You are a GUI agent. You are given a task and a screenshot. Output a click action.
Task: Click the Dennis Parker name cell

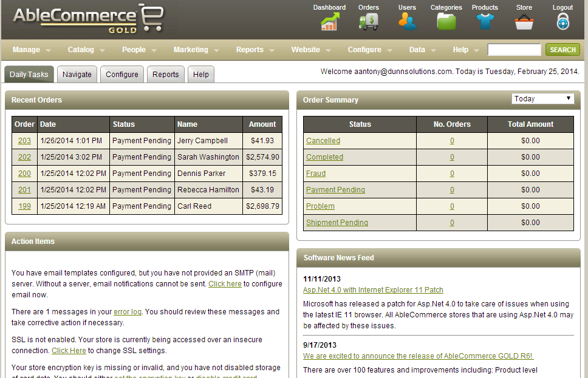(x=208, y=174)
